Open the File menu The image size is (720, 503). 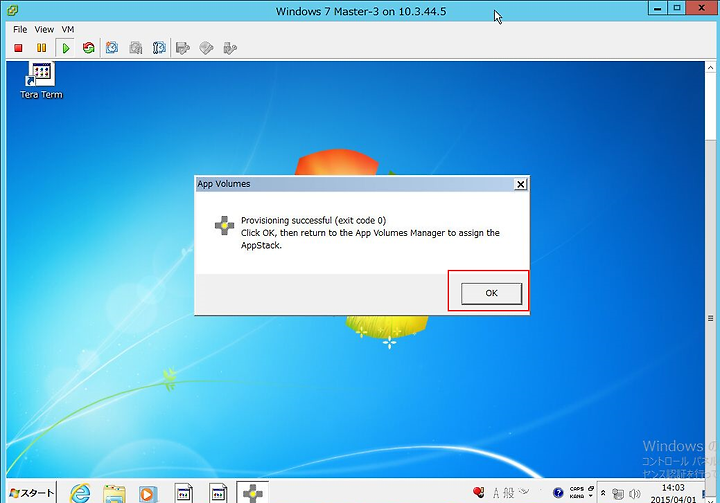[20, 29]
